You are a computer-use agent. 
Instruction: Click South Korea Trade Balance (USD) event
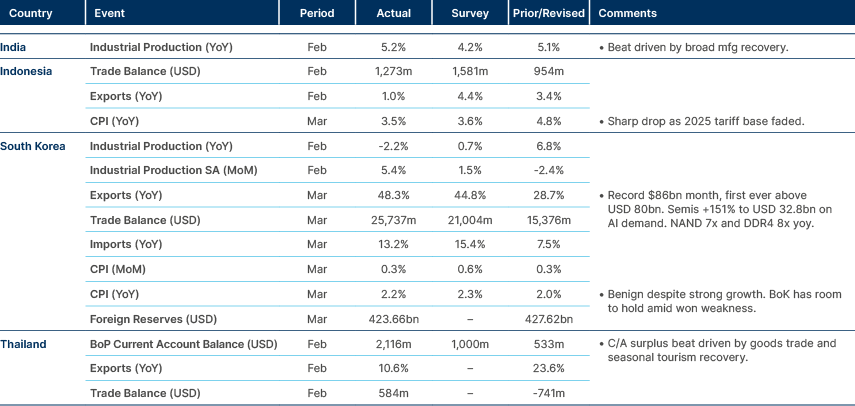click(x=145, y=221)
